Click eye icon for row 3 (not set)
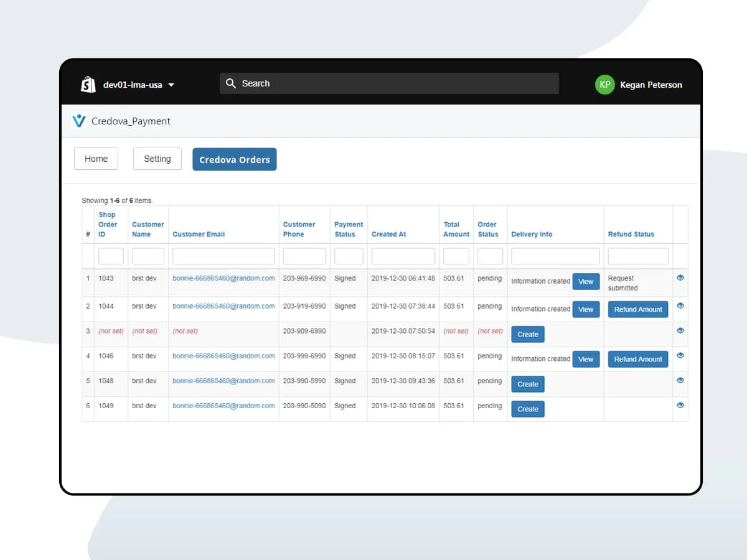Screen dimensions: 747x560 pyautogui.click(x=680, y=330)
